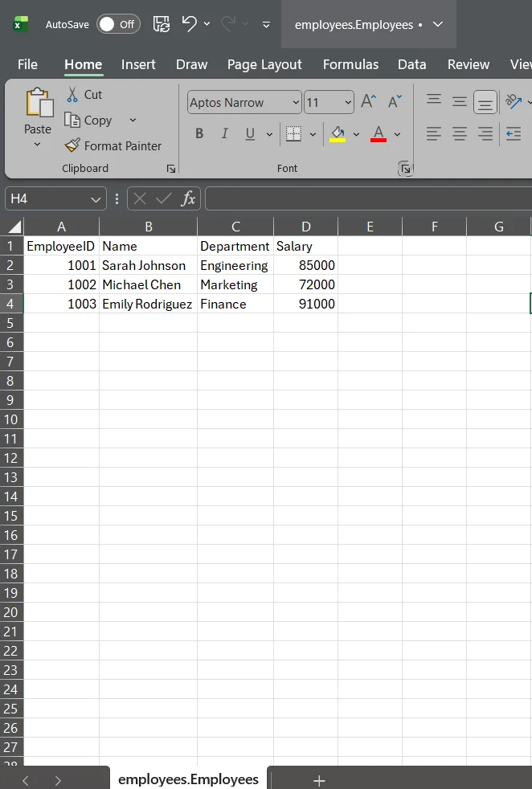The width and height of the screenshot is (532, 789).
Task: Add a new sheet with plus button
Action: (319, 780)
